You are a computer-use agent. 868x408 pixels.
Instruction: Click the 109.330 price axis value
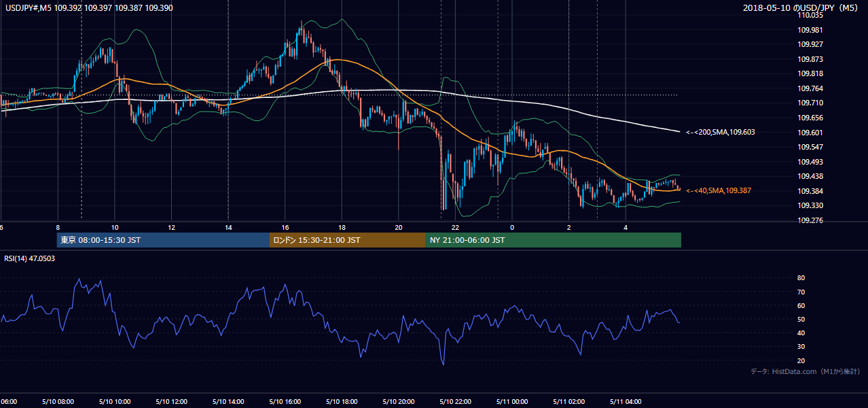811,205
